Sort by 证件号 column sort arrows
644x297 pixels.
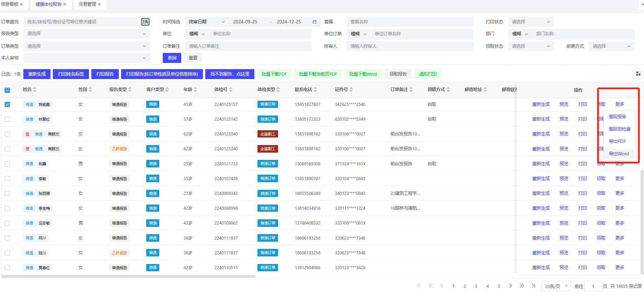(351, 89)
